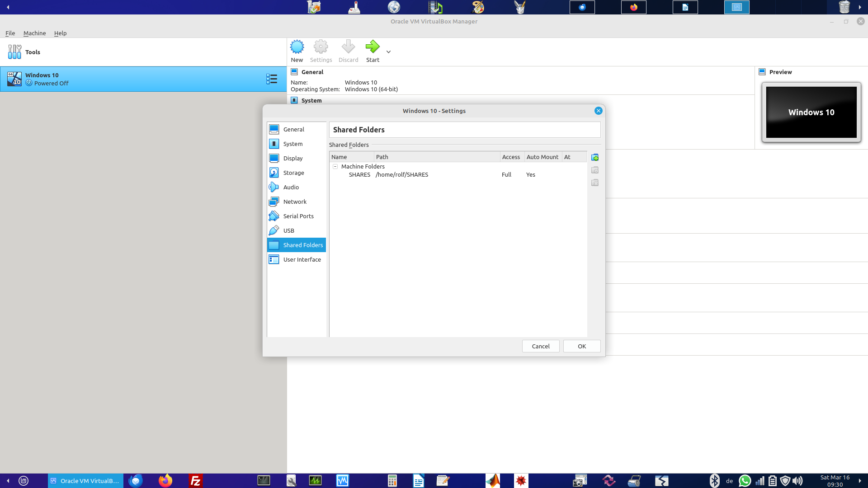This screenshot has height=488, width=868.
Task: Launch Firefox from the bottom panel
Action: (165, 481)
